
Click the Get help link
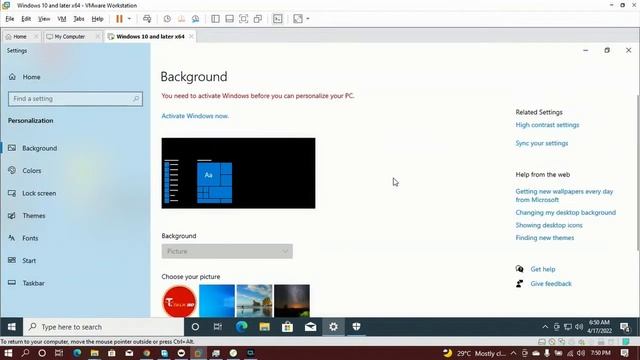[543, 269]
